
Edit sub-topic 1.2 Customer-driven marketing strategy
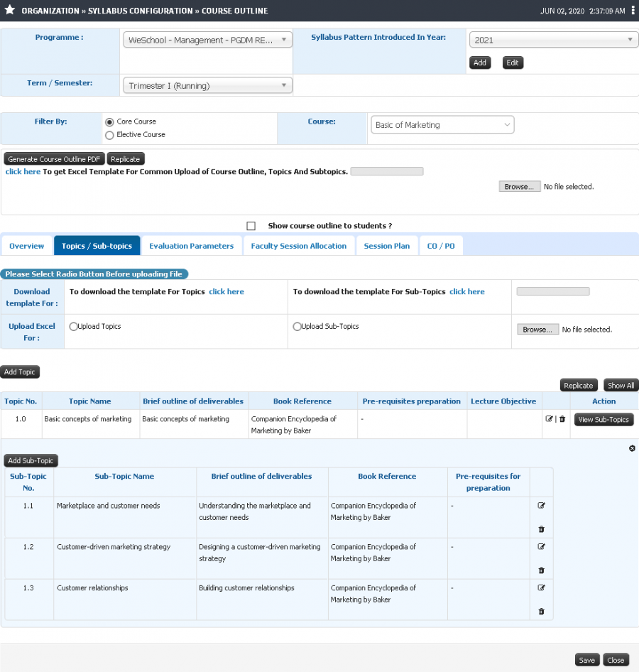[541, 546]
